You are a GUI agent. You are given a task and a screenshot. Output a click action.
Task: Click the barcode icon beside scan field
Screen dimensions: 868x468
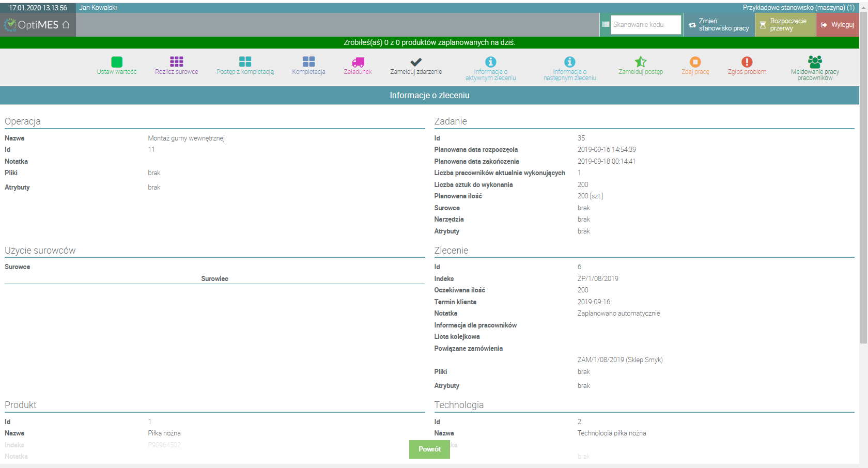click(x=606, y=24)
